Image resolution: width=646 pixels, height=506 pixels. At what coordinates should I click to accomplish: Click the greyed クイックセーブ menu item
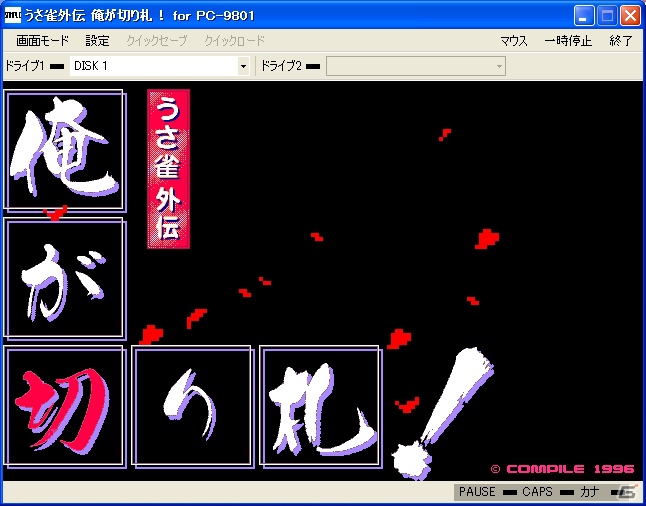[157, 41]
